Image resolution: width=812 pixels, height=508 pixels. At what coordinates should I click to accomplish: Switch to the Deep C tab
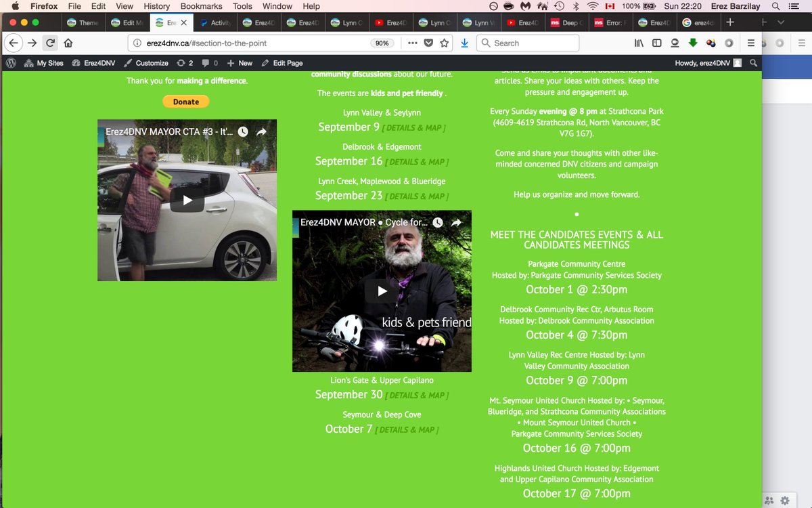[x=566, y=22]
